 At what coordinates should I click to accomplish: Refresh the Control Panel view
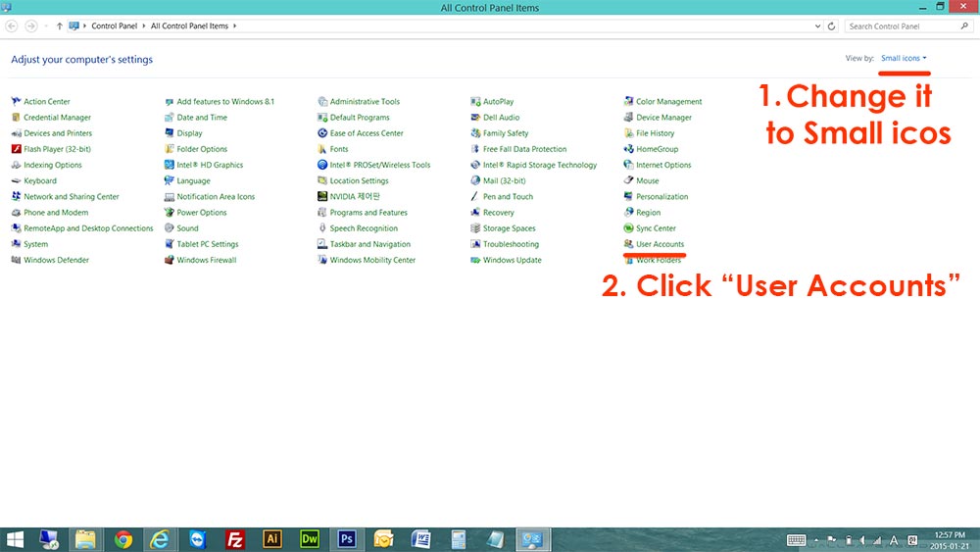[x=831, y=26]
